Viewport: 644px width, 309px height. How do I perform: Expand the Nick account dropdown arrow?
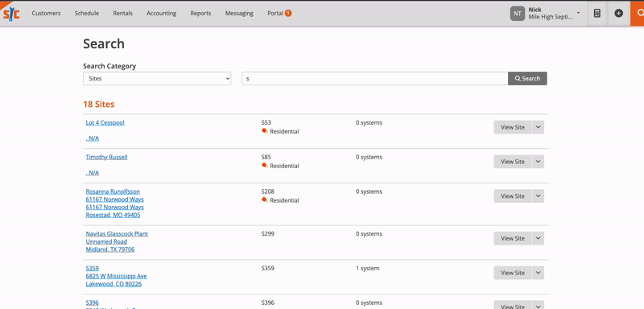pyautogui.click(x=578, y=13)
